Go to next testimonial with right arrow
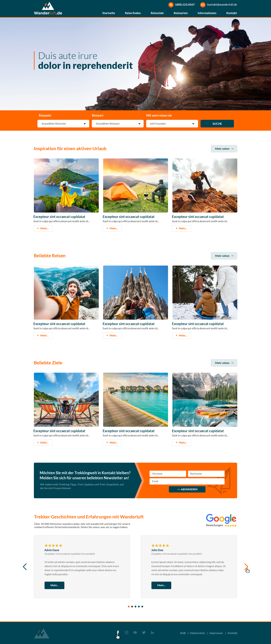This screenshot has height=644, width=271. (246, 567)
